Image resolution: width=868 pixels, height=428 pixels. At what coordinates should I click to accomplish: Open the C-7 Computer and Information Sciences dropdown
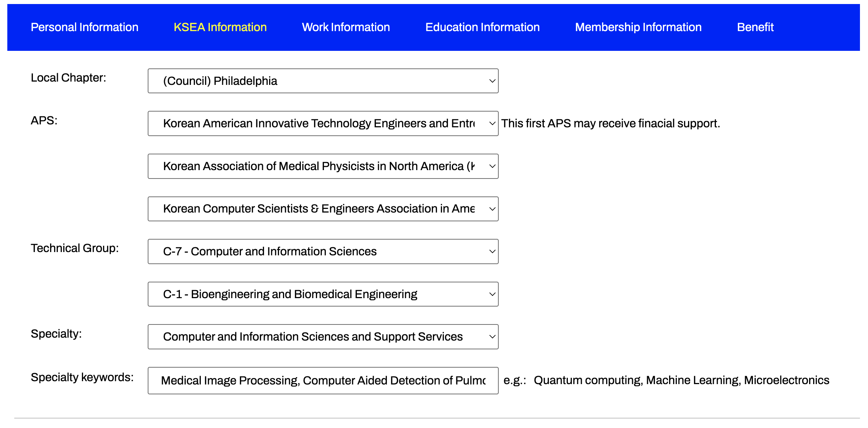[x=323, y=251]
